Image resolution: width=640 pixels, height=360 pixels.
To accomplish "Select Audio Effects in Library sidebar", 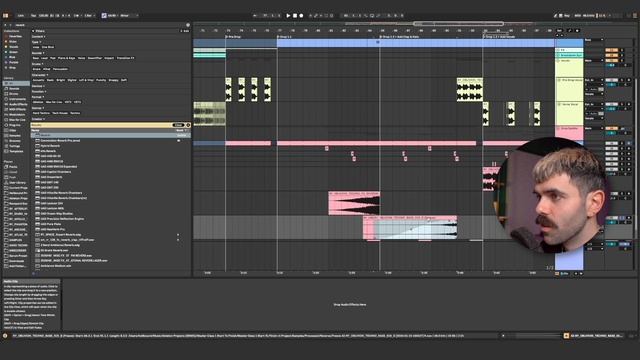I will pyautogui.click(x=18, y=104).
